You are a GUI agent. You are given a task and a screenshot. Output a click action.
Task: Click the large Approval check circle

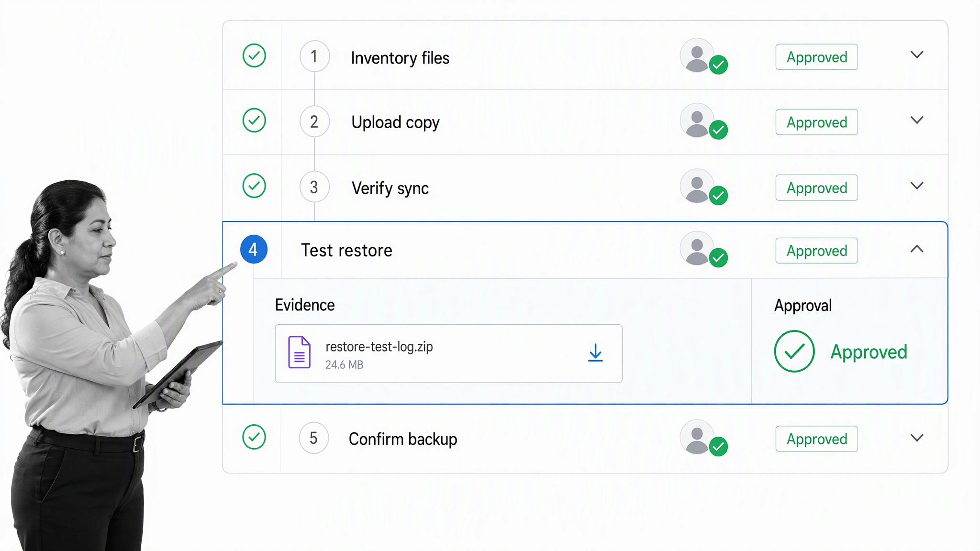(794, 351)
